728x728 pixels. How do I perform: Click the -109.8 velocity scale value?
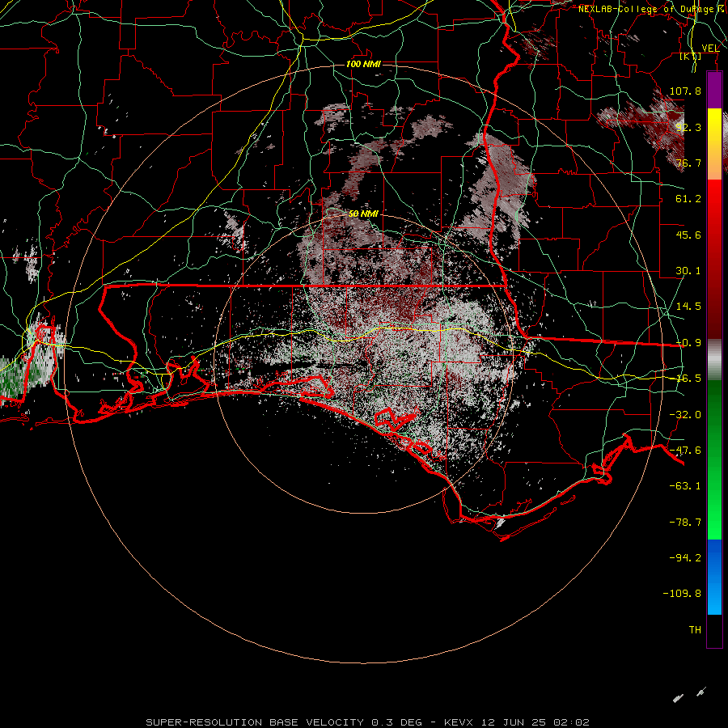682,594
